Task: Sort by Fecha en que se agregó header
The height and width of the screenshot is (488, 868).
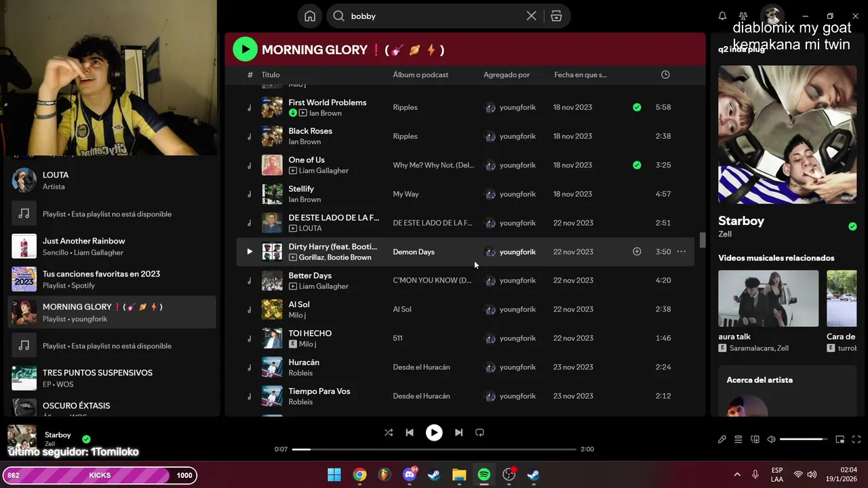Action: (x=580, y=75)
